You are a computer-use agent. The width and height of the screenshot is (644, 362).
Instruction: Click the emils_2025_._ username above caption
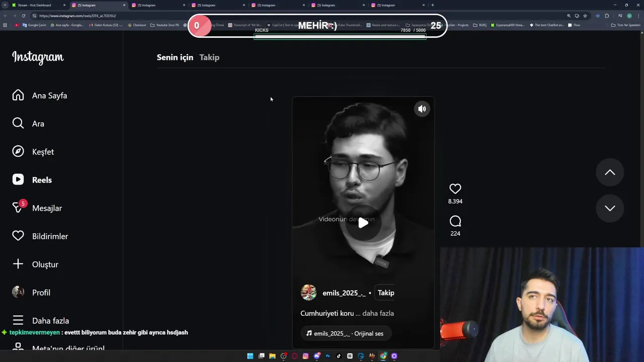pyautogui.click(x=344, y=293)
